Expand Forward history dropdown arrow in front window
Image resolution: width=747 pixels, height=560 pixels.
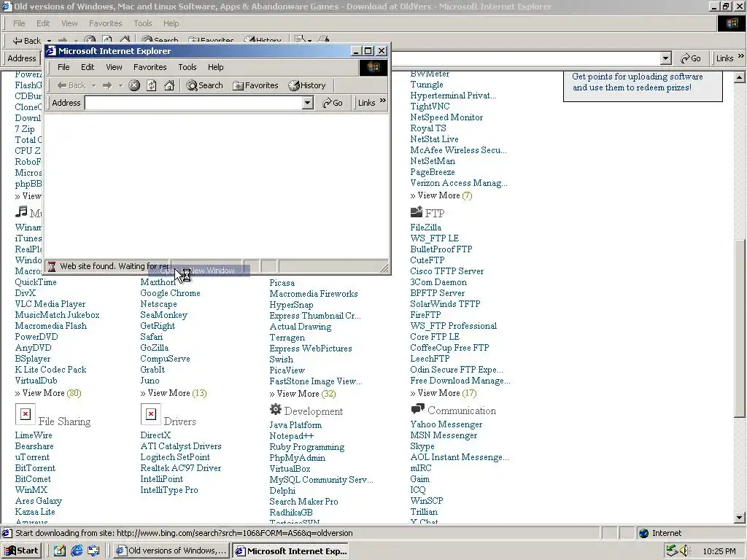[120, 86]
